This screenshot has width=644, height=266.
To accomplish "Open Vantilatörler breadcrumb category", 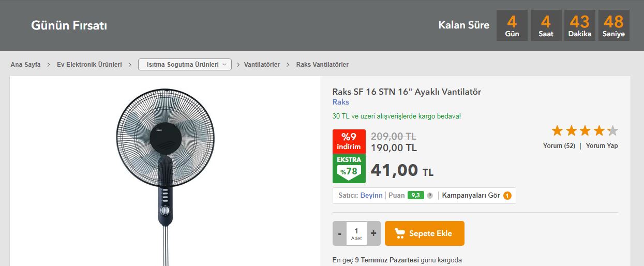I will [262, 65].
